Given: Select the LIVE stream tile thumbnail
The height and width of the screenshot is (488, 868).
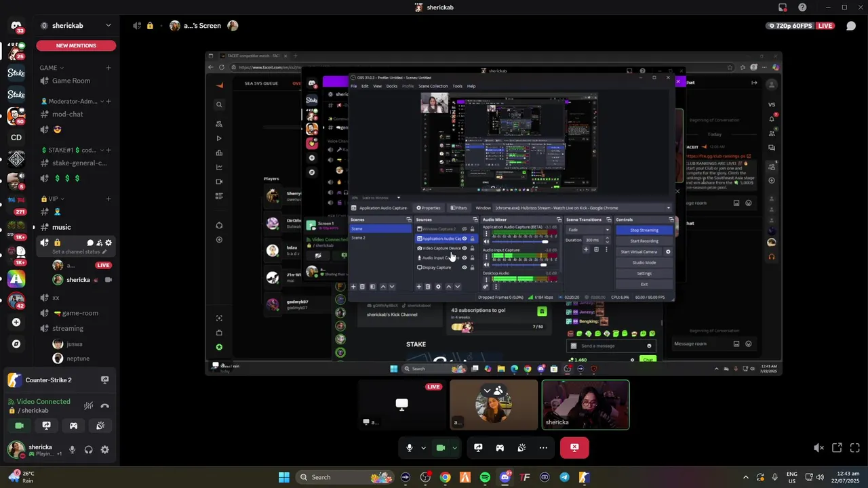Looking at the screenshot, I should [x=401, y=405].
